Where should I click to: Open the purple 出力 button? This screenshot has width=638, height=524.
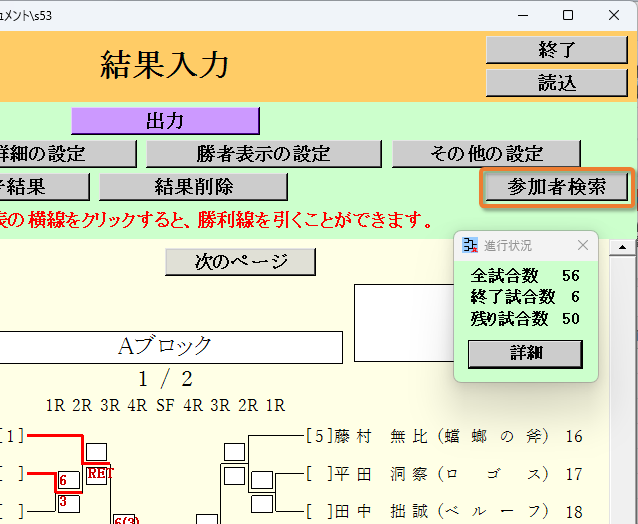(x=165, y=121)
